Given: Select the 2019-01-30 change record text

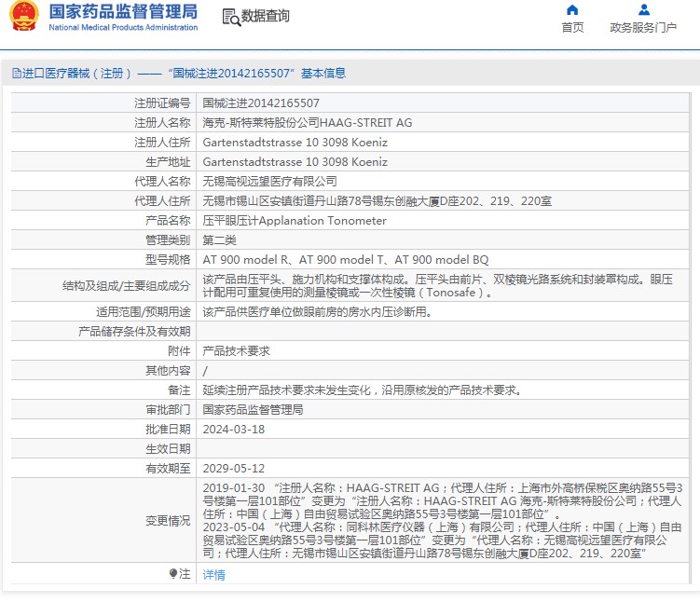Looking at the screenshot, I should (443, 500).
